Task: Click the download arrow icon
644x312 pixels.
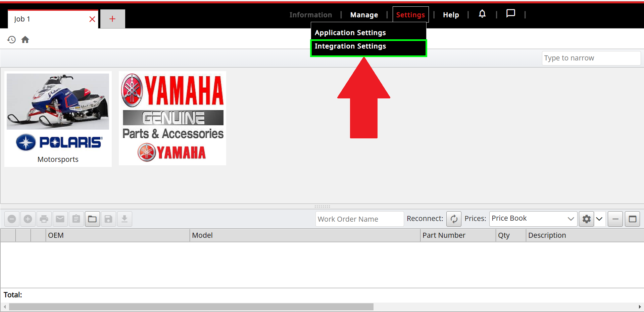Action: point(125,219)
